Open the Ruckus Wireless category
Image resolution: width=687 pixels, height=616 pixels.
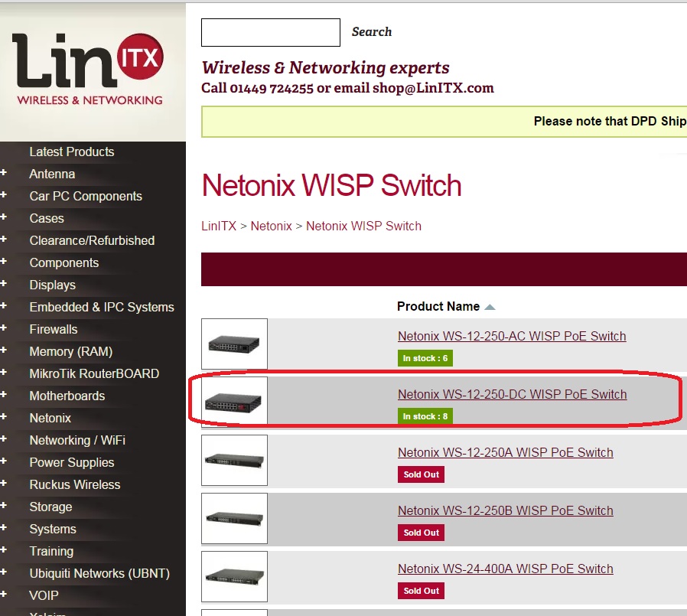[75, 484]
